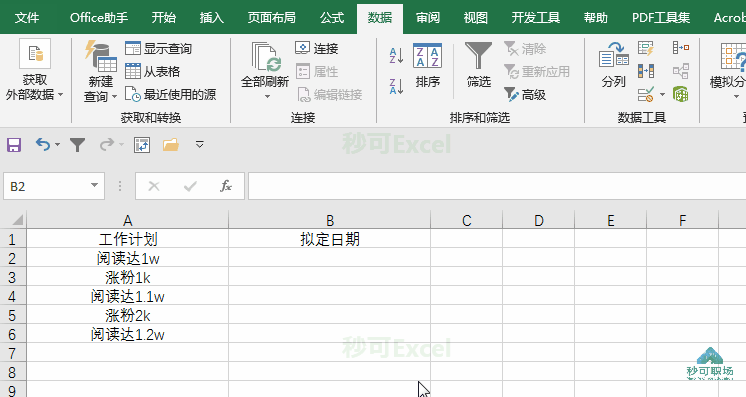
Task: Click the Name Box showing B2
Action: pos(46,186)
